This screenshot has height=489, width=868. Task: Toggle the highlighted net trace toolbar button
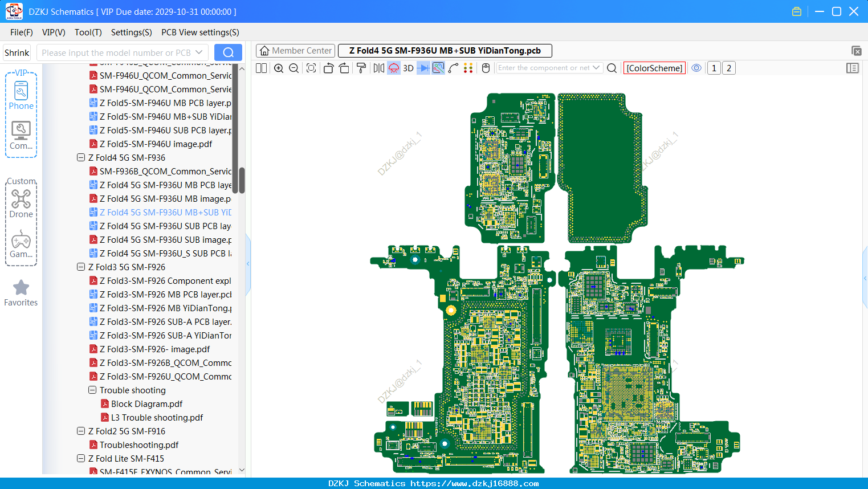(x=438, y=68)
